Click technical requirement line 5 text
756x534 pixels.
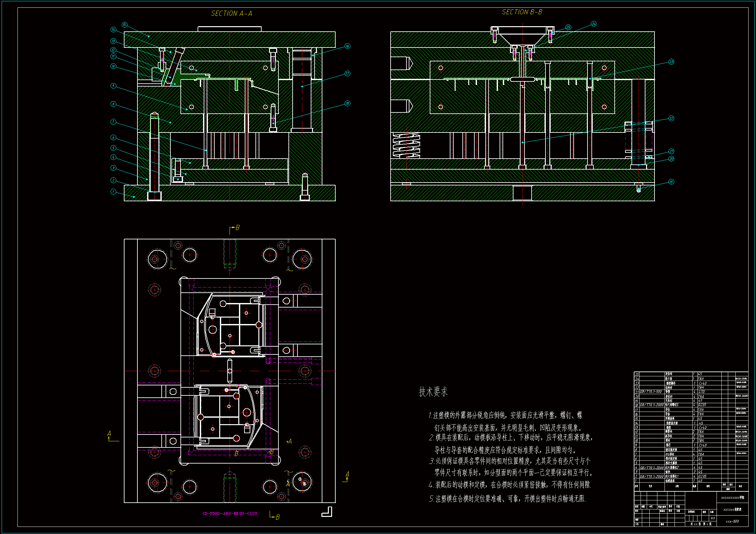[507, 499]
